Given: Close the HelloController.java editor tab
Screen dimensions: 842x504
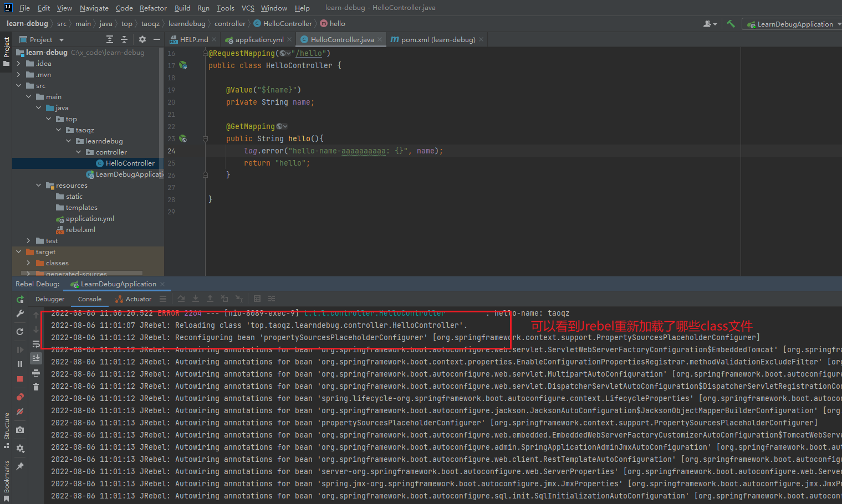Looking at the screenshot, I should pos(380,39).
